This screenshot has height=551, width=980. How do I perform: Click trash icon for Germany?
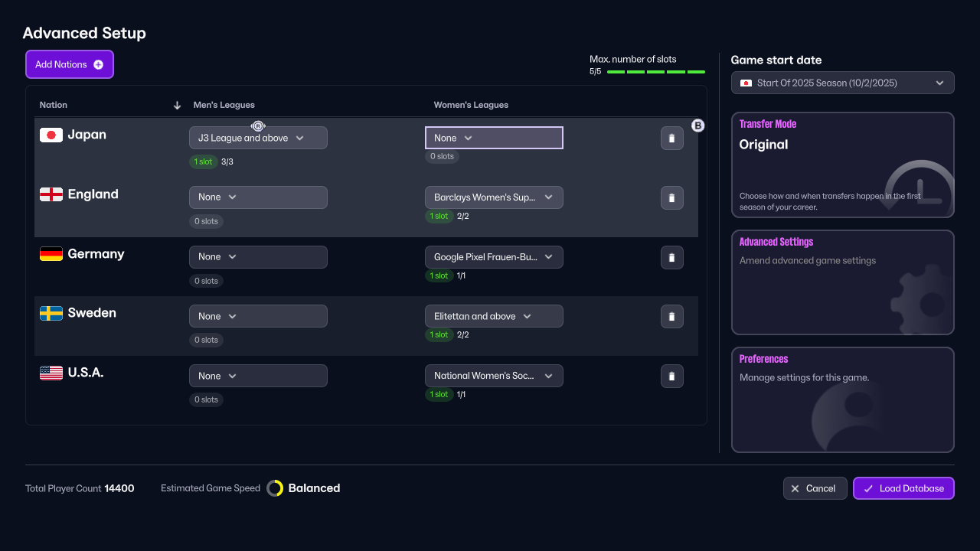click(671, 257)
